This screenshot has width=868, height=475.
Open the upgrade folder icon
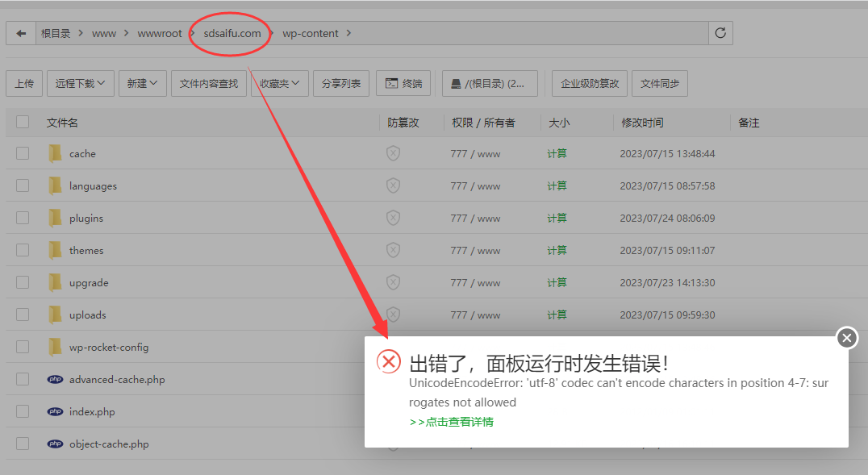(x=55, y=282)
